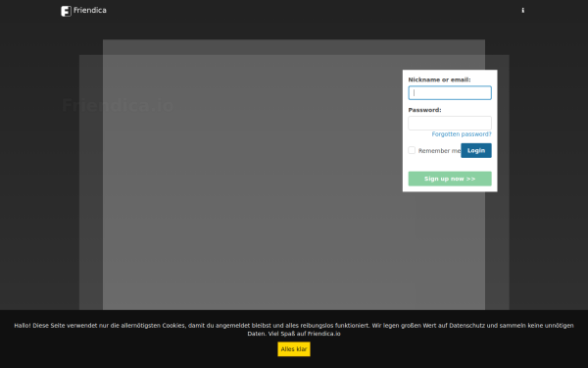Open the Friendica home link text
588x368 pixels.
click(90, 10)
